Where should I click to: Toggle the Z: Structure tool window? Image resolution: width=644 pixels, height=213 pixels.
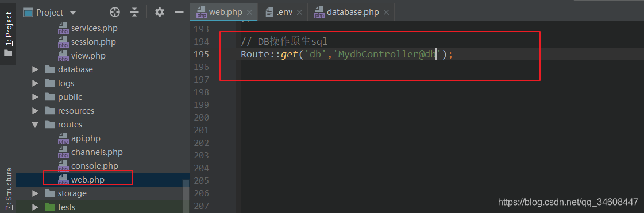(x=8, y=189)
